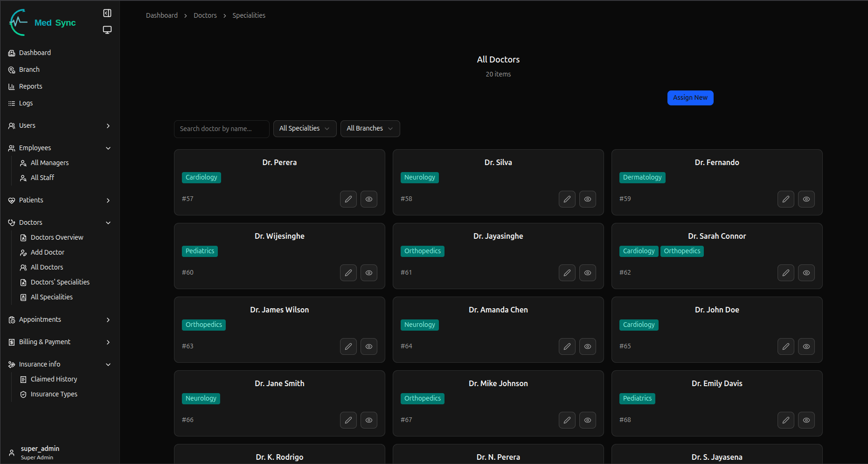
Task: Open Doctors Overview in sidebar
Action: click(x=57, y=237)
